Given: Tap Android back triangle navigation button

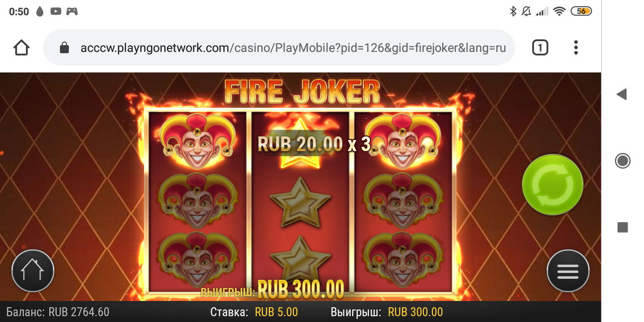Looking at the screenshot, I should coord(622,94).
